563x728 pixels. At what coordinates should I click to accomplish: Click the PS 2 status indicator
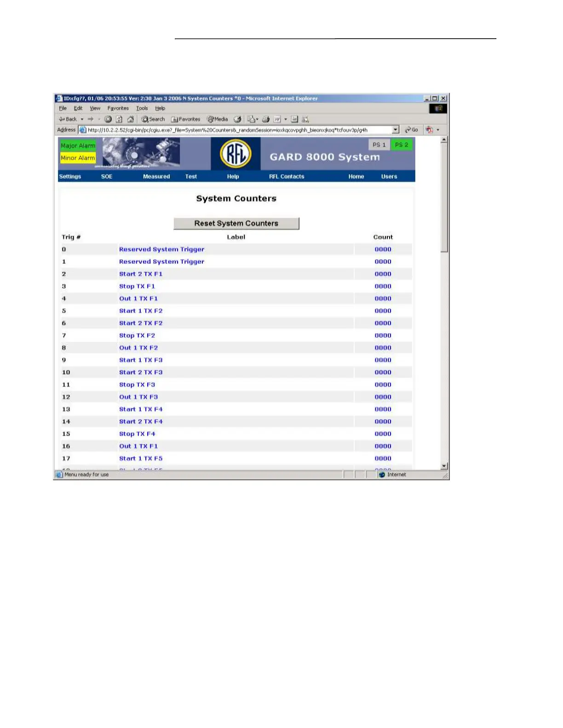click(402, 144)
